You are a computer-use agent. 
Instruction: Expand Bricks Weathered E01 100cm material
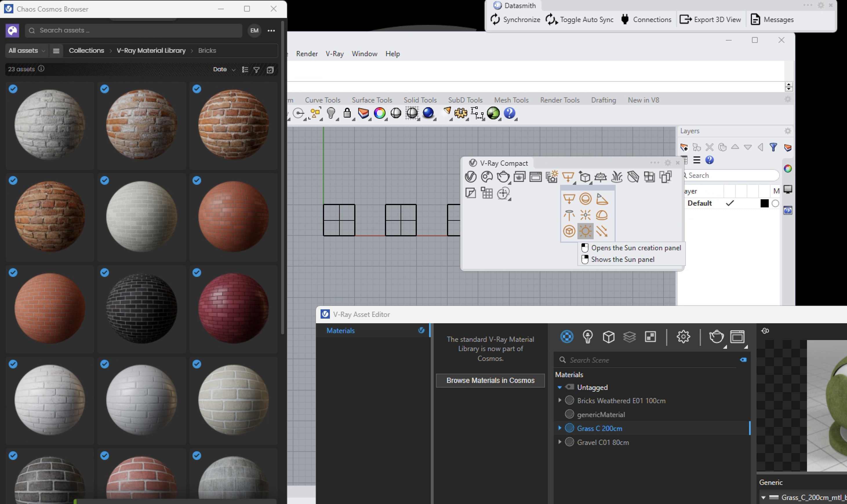pos(559,400)
